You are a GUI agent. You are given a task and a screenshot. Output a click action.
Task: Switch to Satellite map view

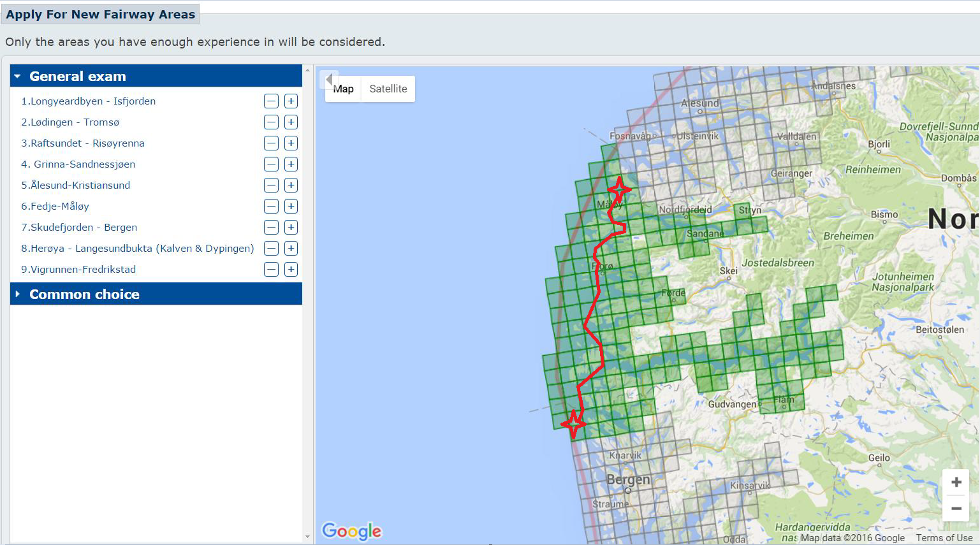coord(388,89)
